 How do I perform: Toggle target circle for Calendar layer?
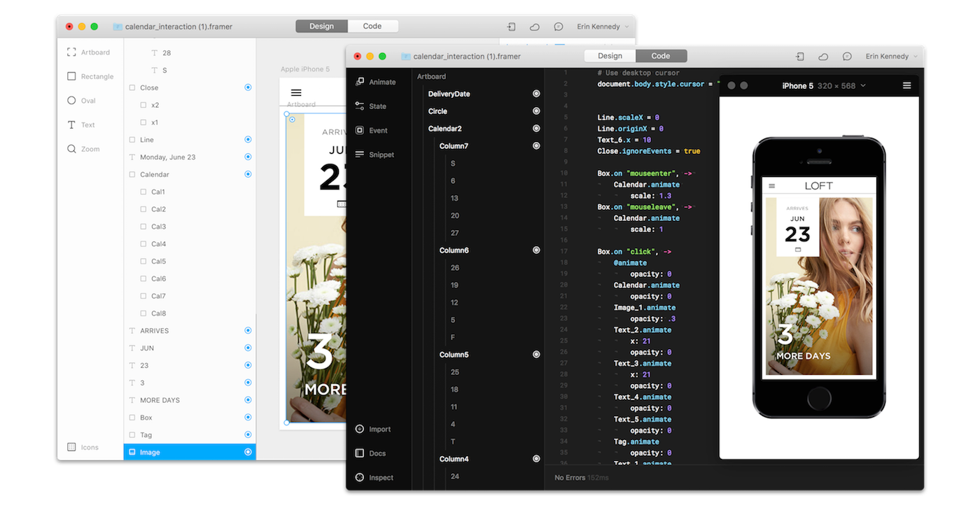248,174
